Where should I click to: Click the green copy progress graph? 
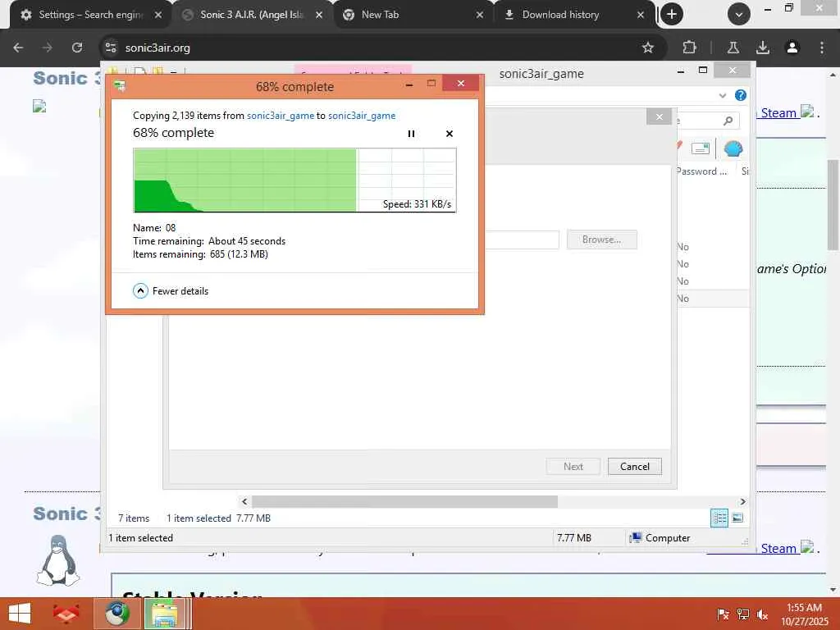(x=294, y=180)
